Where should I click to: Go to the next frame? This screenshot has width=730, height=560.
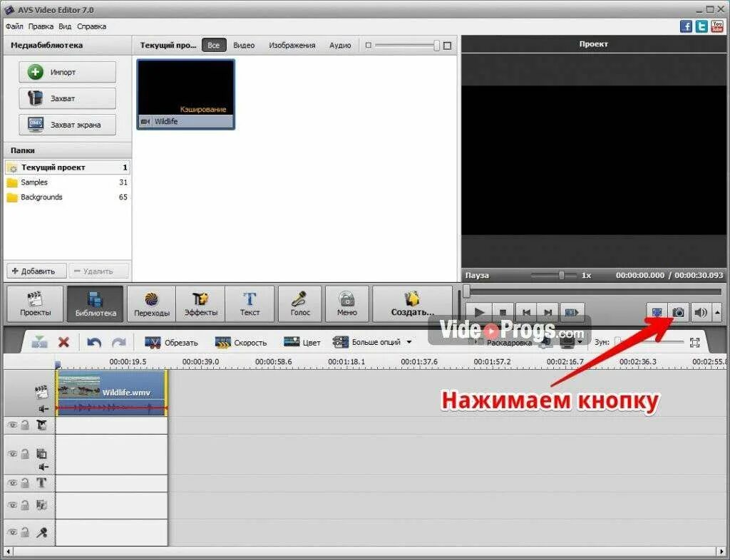coord(548,312)
